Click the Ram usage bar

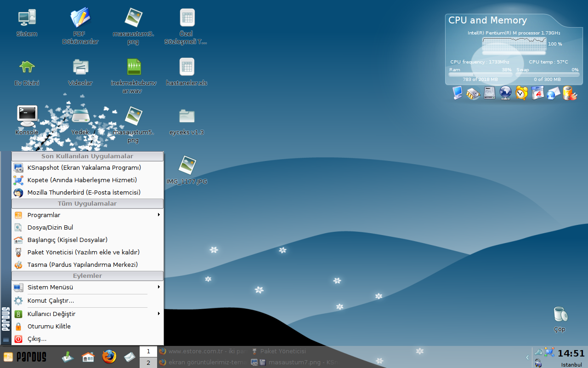(x=481, y=74)
